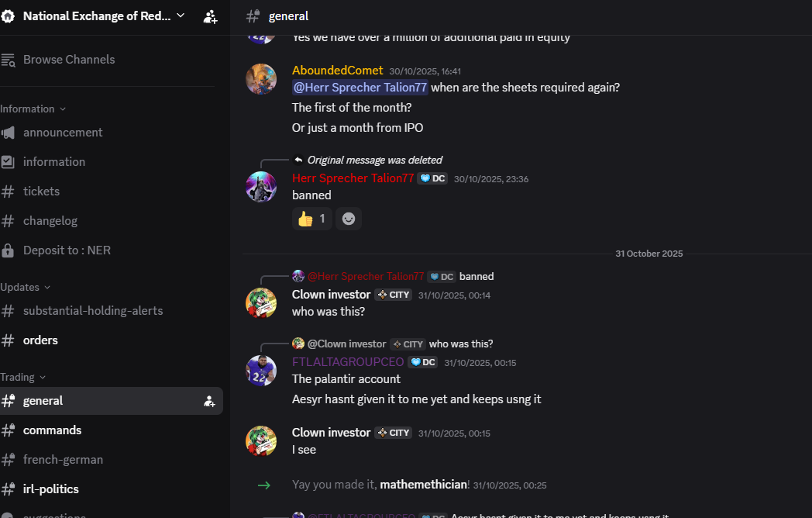Screen dimensions: 812x518
Task: Click the mathemethician username in welcome message
Action: point(423,485)
